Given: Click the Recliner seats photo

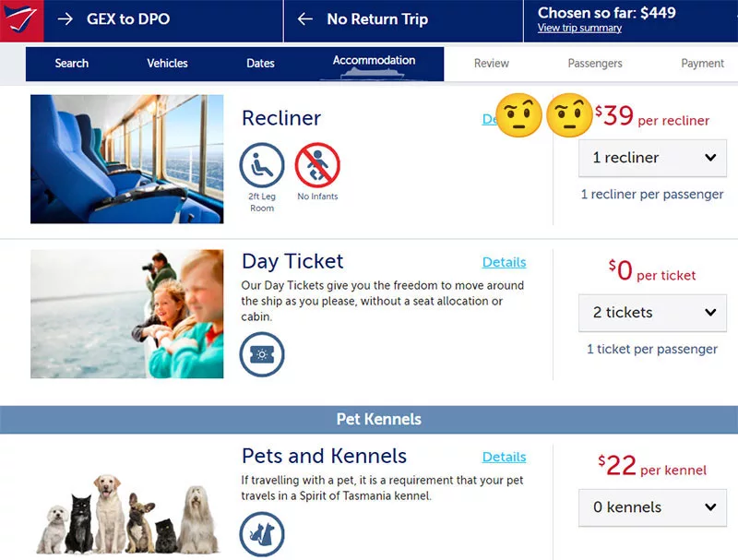Looking at the screenshot, I should (127, 159).
